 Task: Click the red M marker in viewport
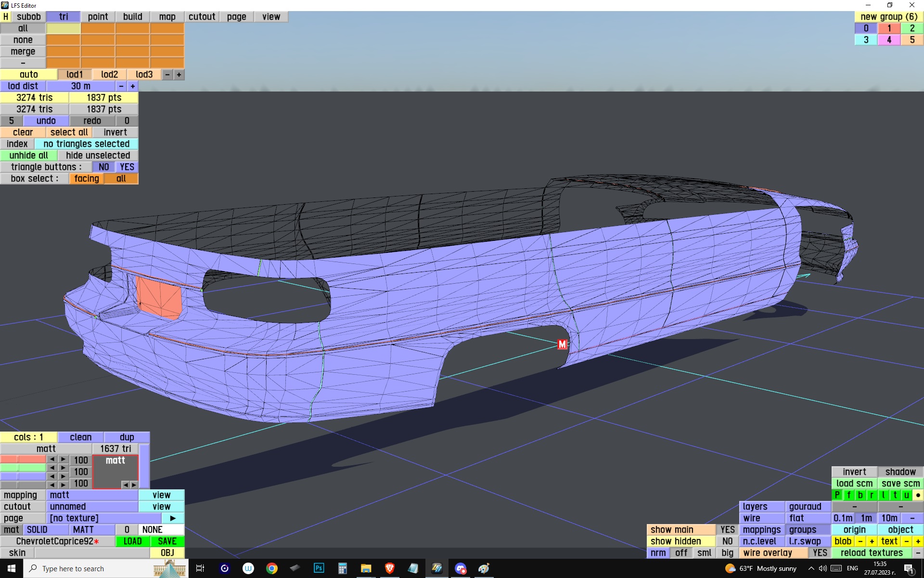click(x=562, y=344)
